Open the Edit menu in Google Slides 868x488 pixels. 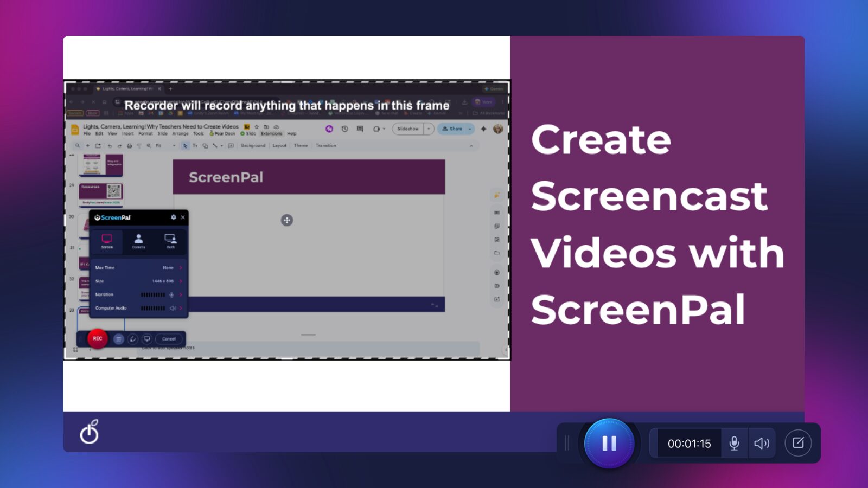coord(99,134)
